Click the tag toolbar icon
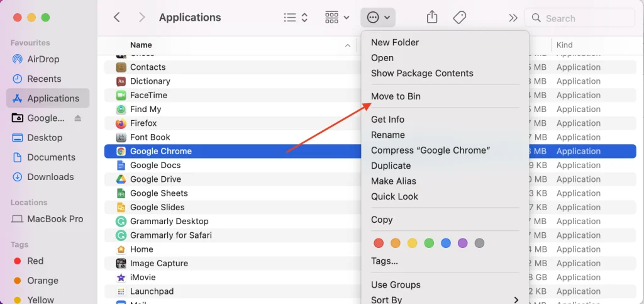The height and width of the screenshot is (304, 644). coord(460,18)
